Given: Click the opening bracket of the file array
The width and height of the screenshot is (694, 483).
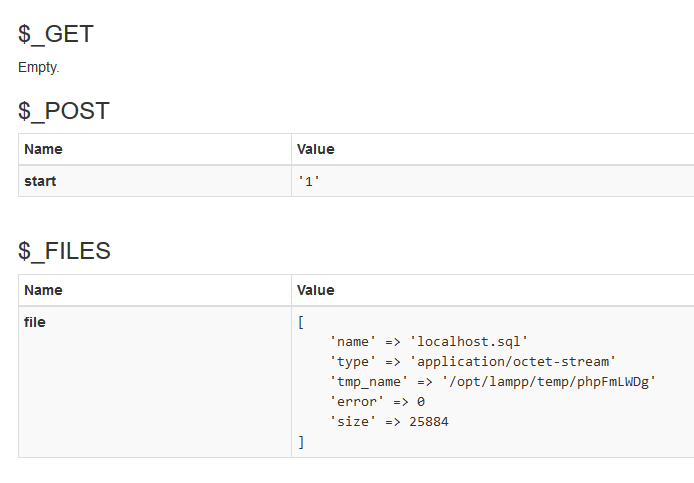Looking at the screenshot, I should (x=301, y=323).
